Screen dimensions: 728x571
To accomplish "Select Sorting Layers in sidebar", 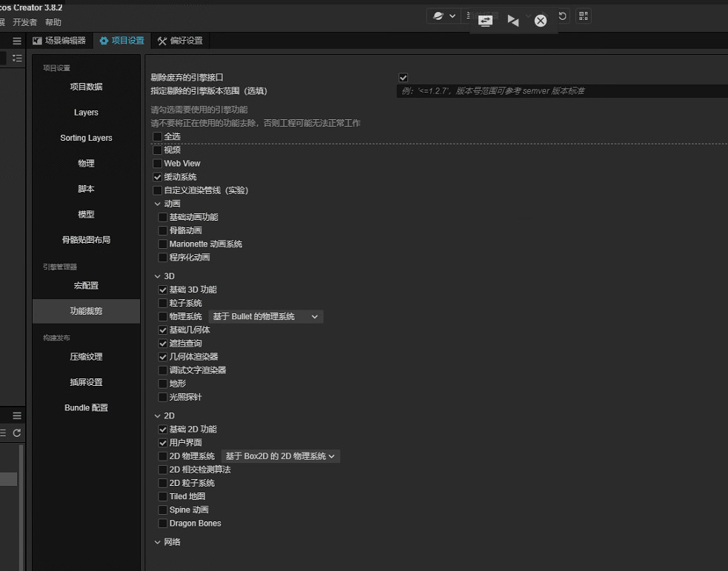I will pos(86,138).
